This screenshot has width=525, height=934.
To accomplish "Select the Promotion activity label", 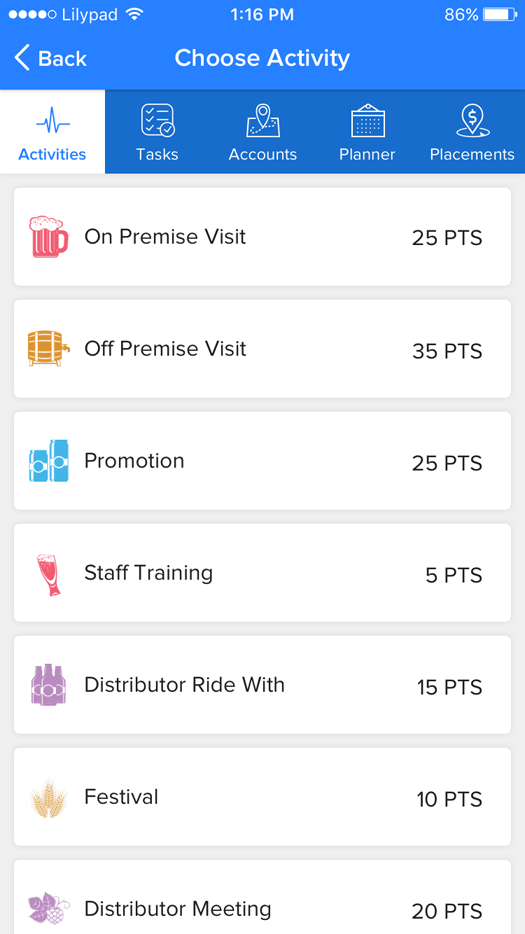I will point(134,460).
